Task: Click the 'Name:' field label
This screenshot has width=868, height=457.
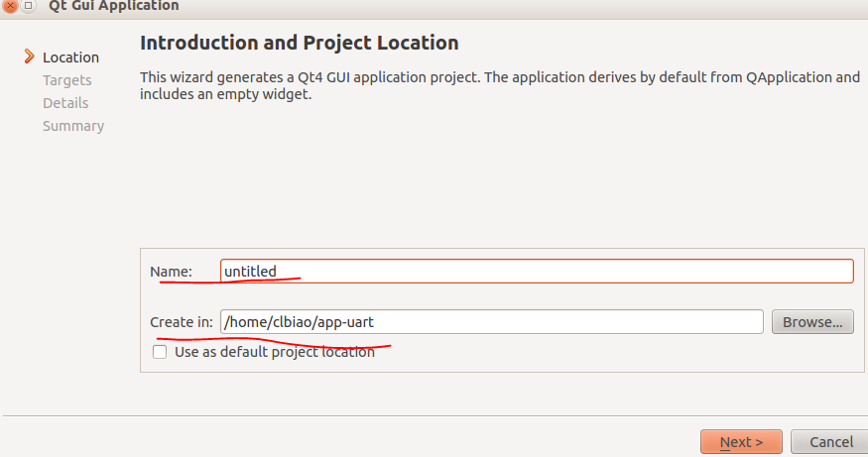Action: point(171,272)
